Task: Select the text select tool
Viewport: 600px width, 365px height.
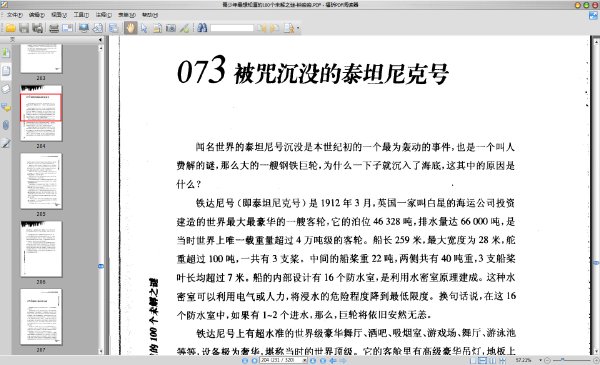Action: pos(157,28)
